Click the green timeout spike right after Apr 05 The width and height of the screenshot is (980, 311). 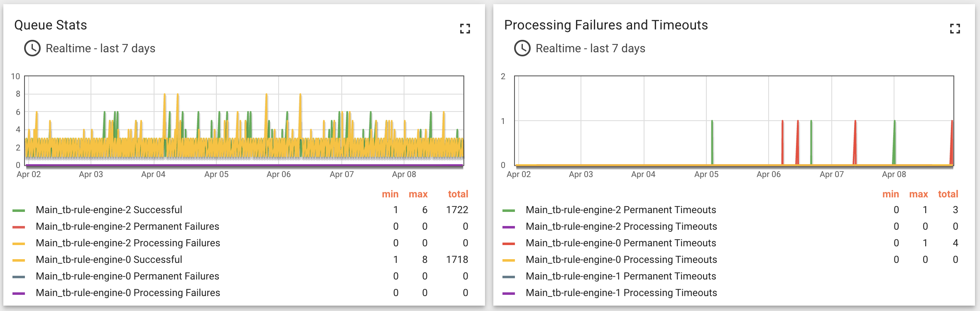coord(712,143)
